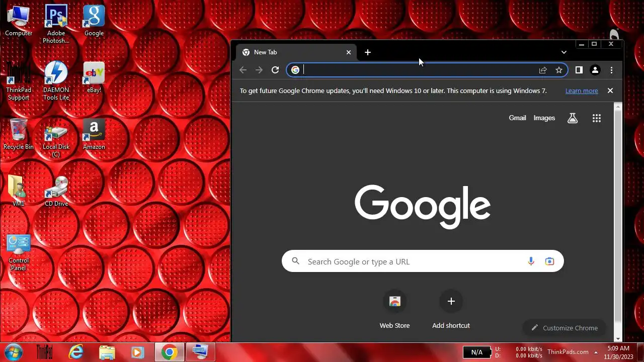The image size is (644, 362).
Task: Open the eBay! desktop shortcut
Action: (x=94, y=78)
